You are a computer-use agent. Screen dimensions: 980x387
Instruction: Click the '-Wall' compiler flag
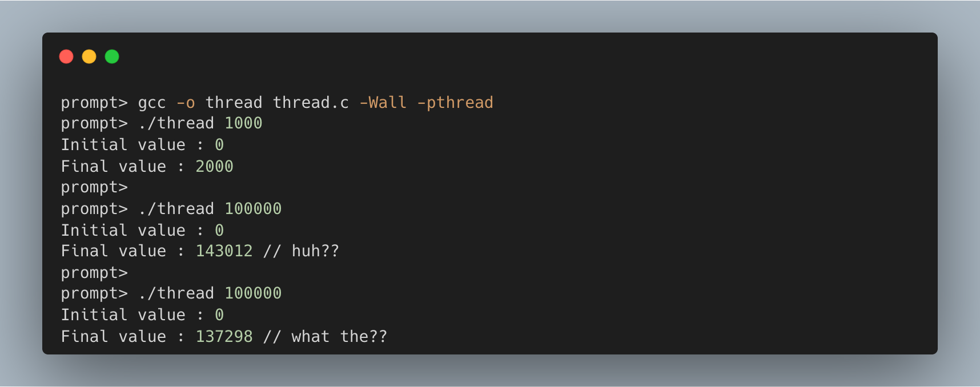coord(383,103)
